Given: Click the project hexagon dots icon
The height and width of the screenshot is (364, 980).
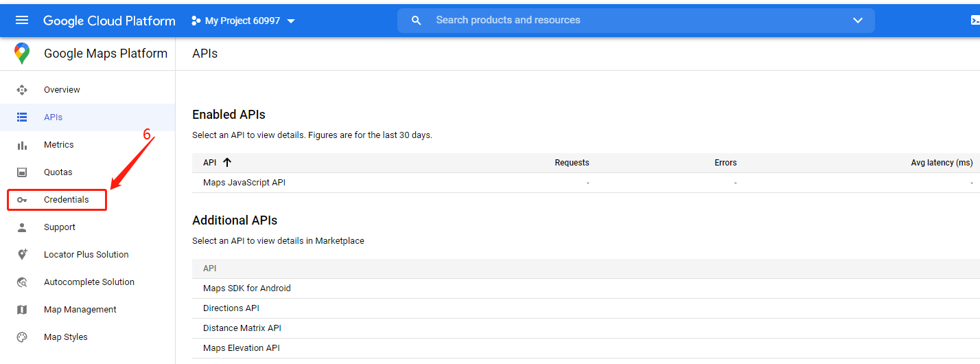Looking at the screenshot, I should tap(196, 21).
